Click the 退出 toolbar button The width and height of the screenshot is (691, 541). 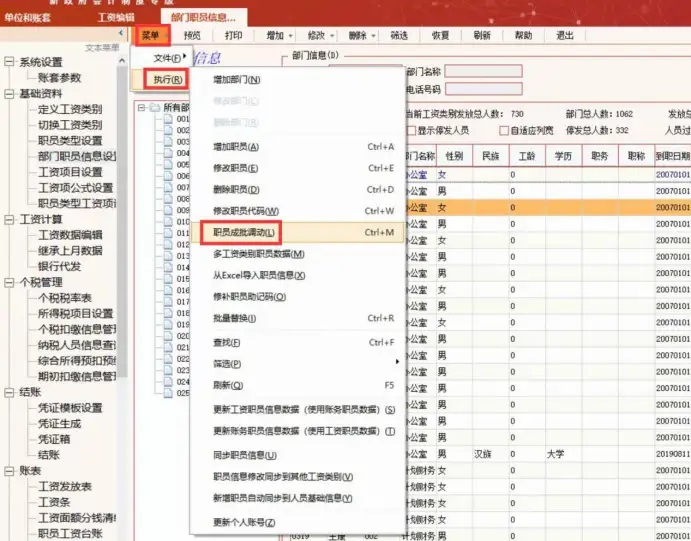[x=565, y=35]
